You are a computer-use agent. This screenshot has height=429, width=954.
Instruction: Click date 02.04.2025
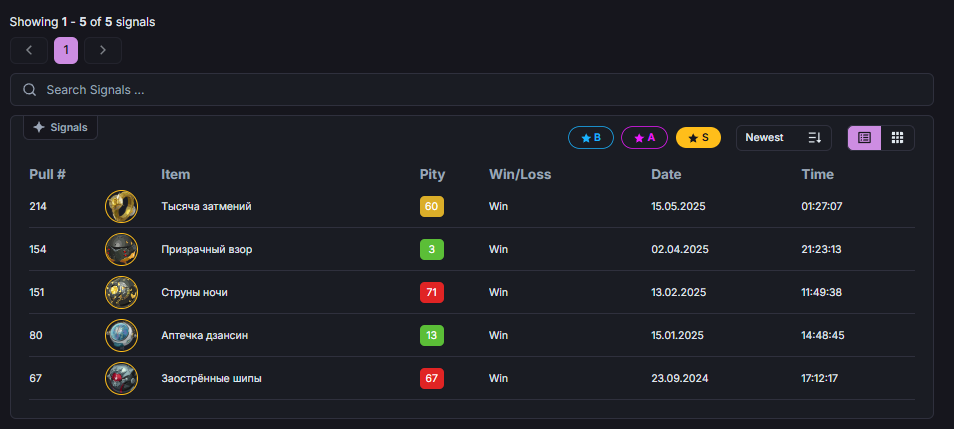680,249
